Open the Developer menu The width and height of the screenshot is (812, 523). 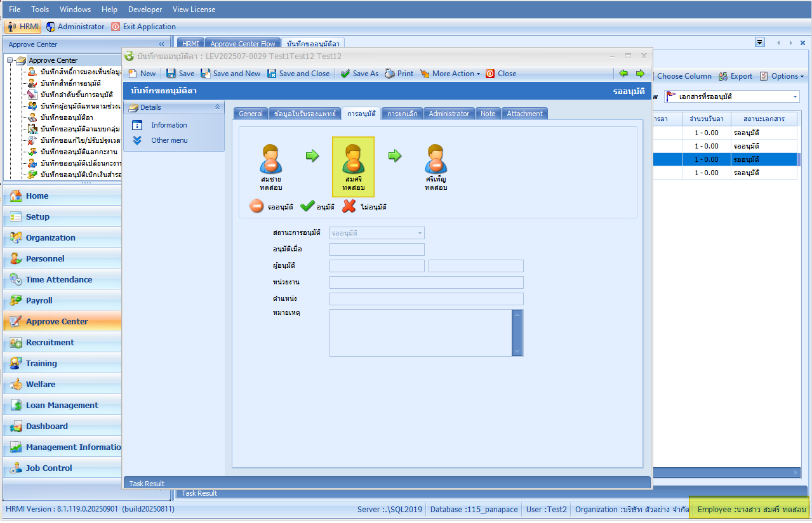pyautogui.click(x=145, y=10)
